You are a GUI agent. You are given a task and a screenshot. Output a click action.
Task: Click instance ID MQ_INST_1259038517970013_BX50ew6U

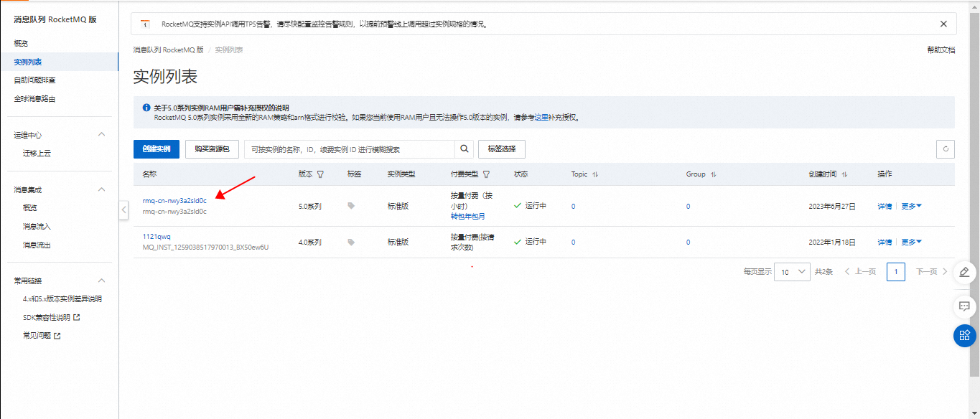(205, 248)
